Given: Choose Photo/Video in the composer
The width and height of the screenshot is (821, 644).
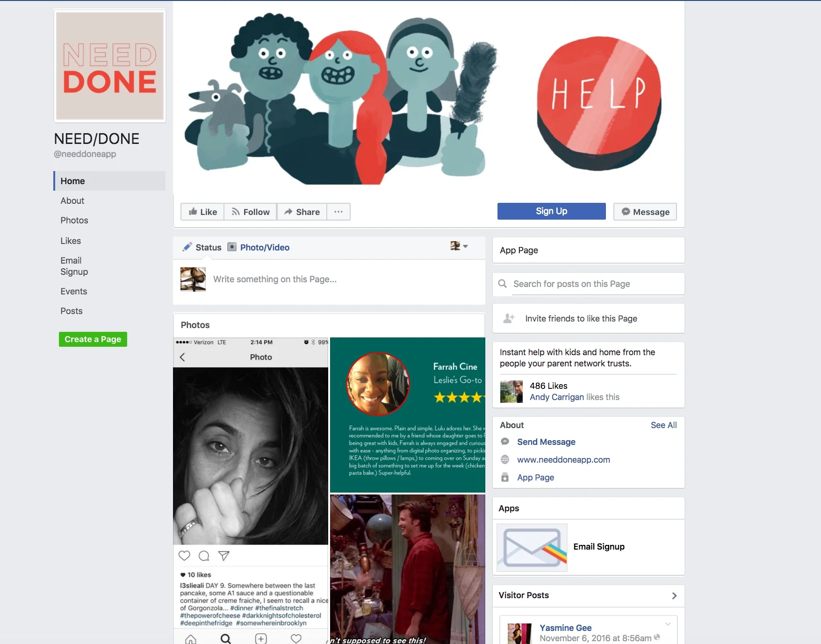Looking at the screenshot, I should (258, 247).
